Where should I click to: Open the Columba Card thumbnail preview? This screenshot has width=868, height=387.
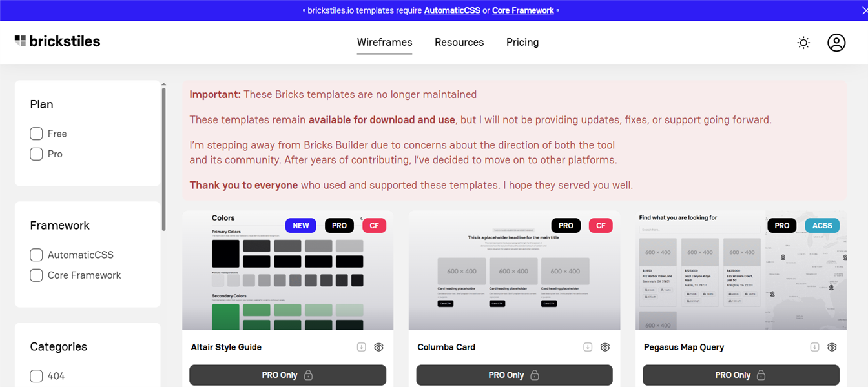(x=514, y=270)
